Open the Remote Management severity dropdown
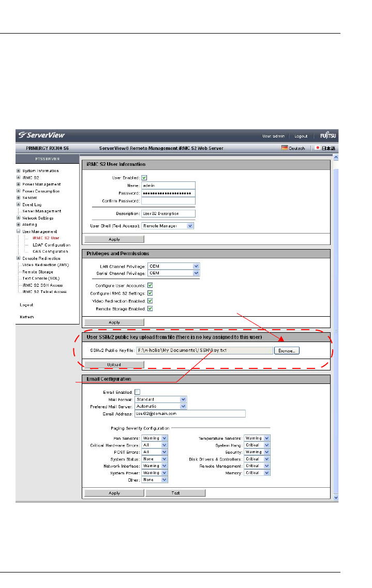The image size is (372, 588). click(x=257, y=466)
